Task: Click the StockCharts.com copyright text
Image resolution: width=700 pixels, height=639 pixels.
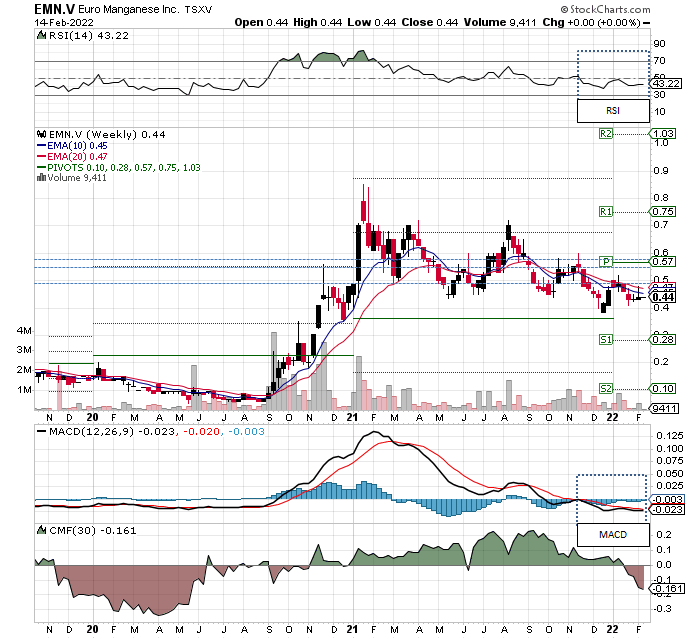Action: pos(605,9)
